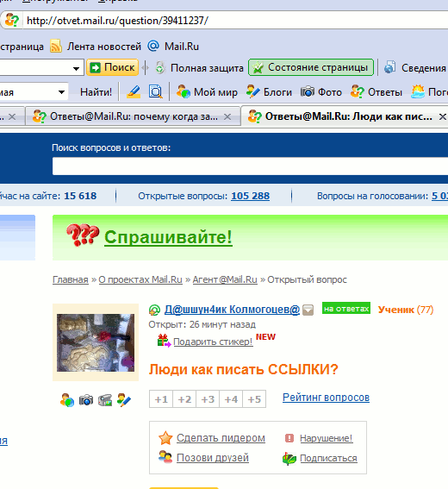Open the user's video camcorder icon under the avatar
The width and height of the screenshot is (448, 489).
point(105,400)
